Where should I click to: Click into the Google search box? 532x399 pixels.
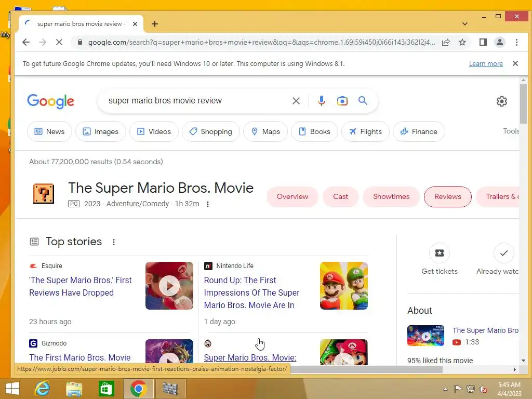[x=197, y=101]
